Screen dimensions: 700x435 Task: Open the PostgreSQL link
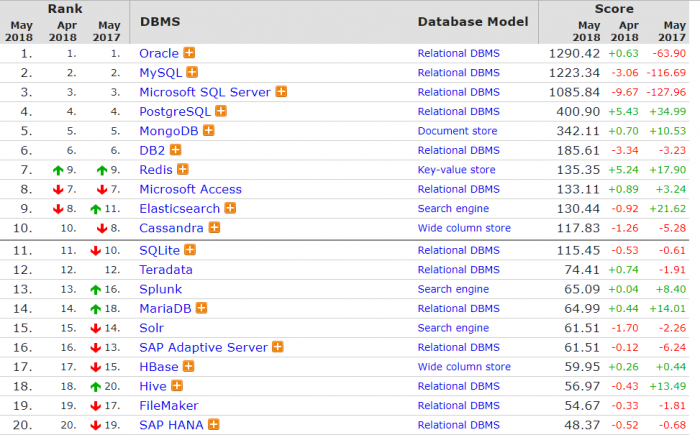tap(175, 112)
